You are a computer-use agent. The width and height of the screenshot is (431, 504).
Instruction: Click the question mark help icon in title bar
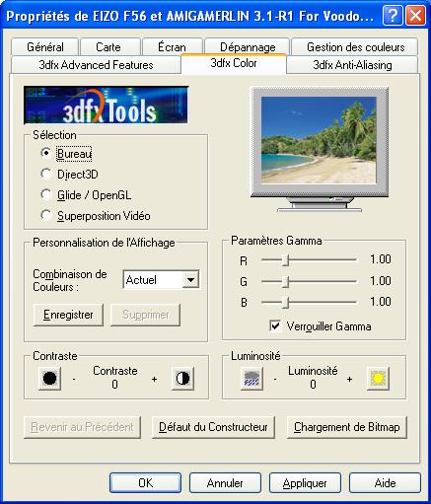click(x=393, y=16)
